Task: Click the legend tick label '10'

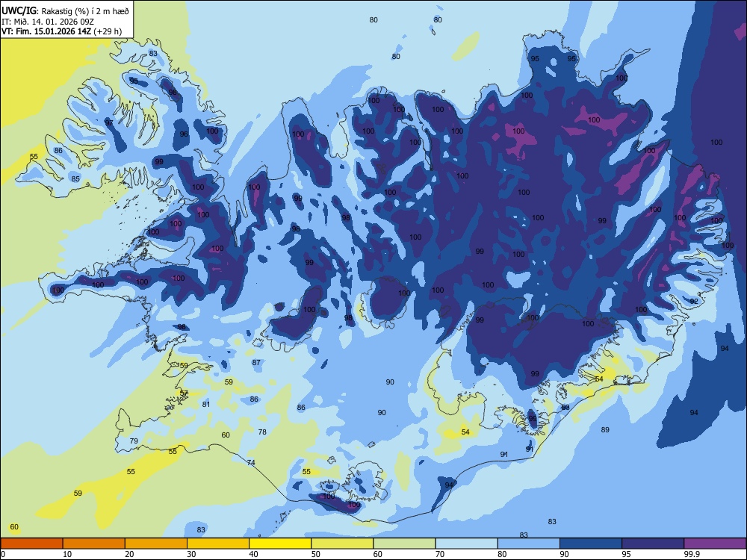Action: (68, 554)
